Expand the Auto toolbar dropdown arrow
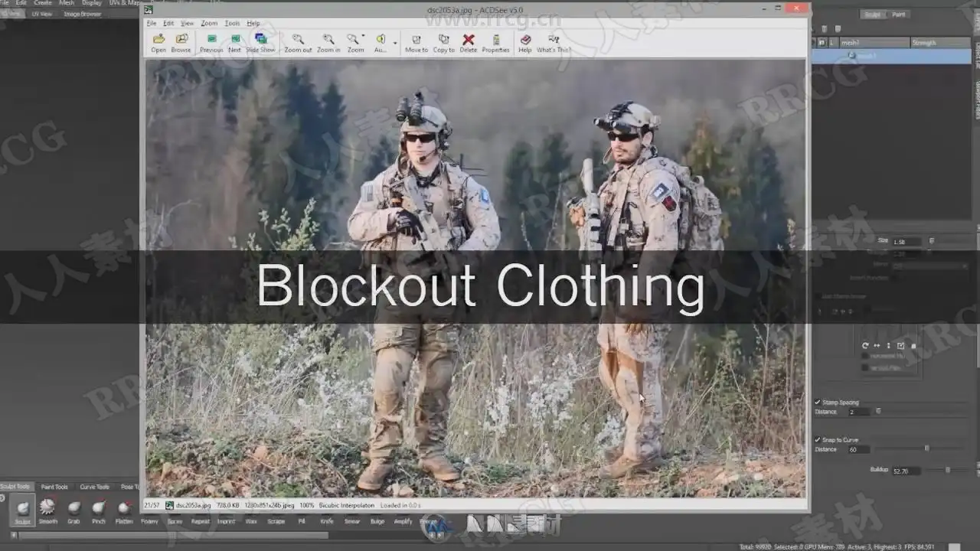Screen dimensions: 980x551 click(x=395, y=43)
